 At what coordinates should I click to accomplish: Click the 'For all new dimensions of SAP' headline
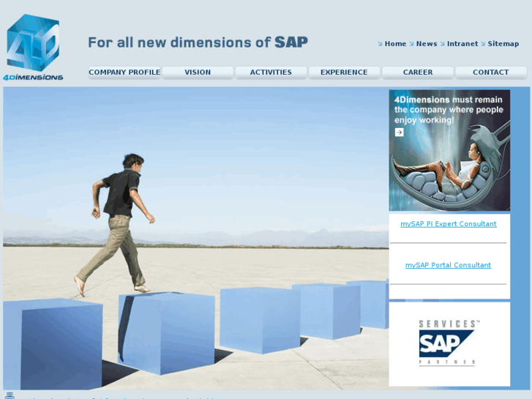pyautogui.click(x=198, y=42)
